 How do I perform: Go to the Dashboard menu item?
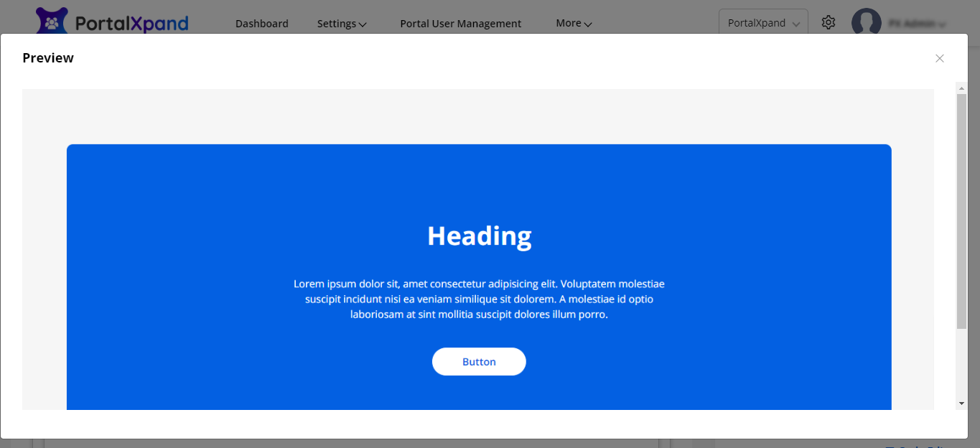point(261,24)
